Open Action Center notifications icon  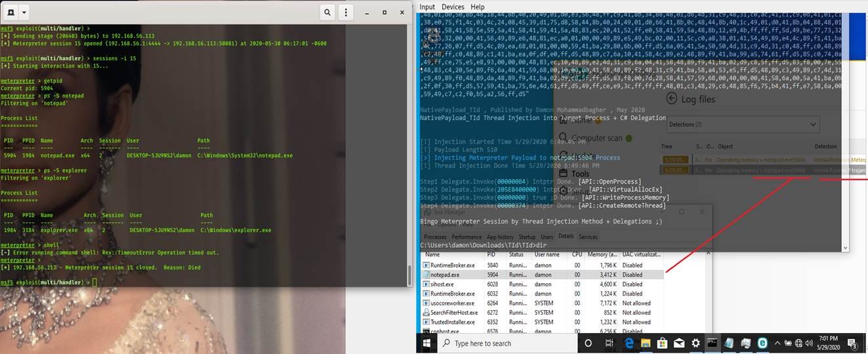tap(854, 344)
